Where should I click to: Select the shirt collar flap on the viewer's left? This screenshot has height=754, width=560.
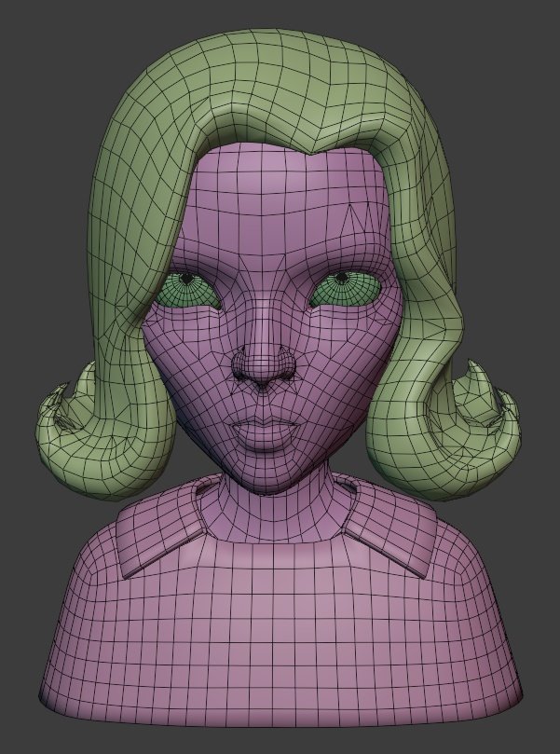[x=162, y=527]
